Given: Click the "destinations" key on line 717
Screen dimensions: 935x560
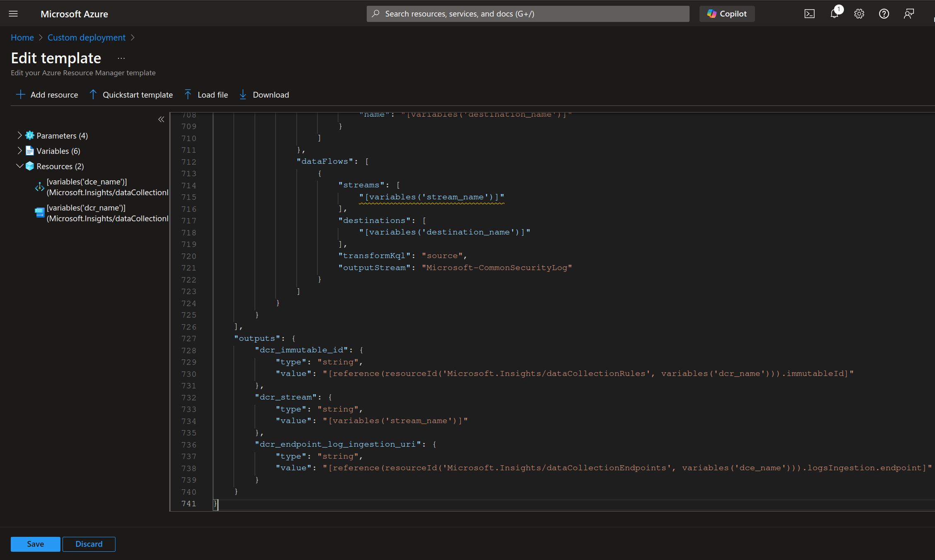Looking at the screenshot, I should point(375,220).
